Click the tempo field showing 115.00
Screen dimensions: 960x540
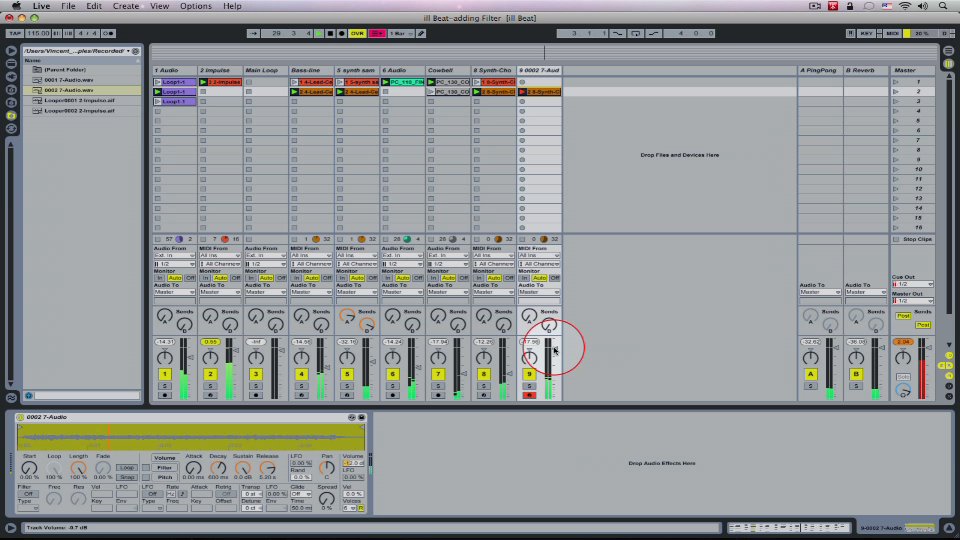click(38, 33)
